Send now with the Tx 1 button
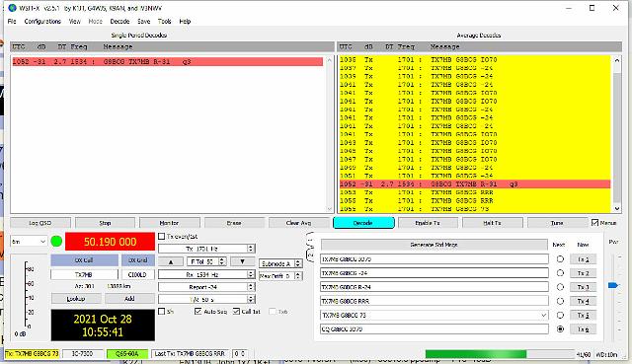This screenshot has height=364, width=632. [x=584, y=259]
